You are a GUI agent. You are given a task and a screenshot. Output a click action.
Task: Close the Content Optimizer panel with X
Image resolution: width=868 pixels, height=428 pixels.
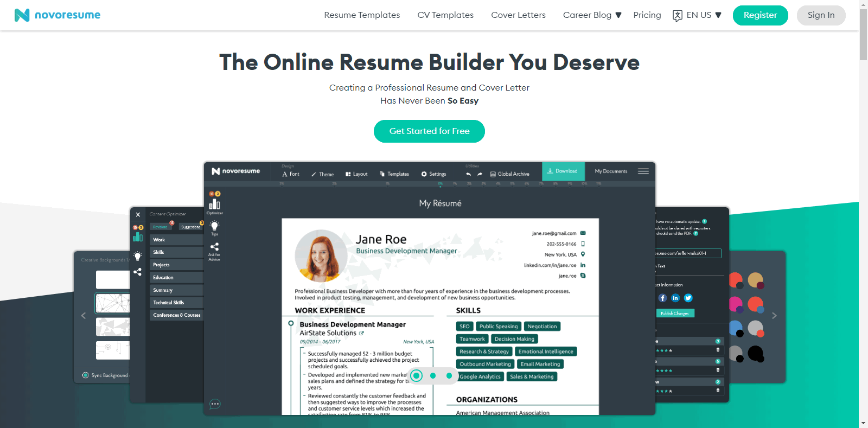(138, 215)
